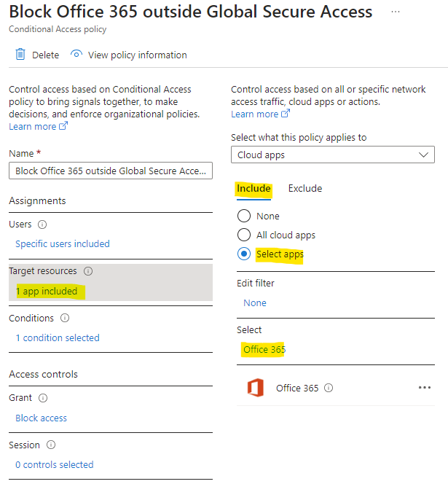This screenshot has height=484, width=448.
Task: Click the info icon next to Grant
Action: point(43,398)
